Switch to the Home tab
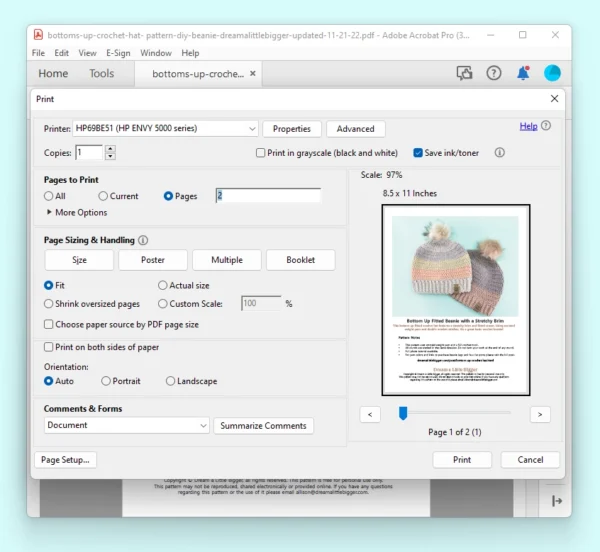This screenshot has height=552, width=600. [x=53, y=73]
